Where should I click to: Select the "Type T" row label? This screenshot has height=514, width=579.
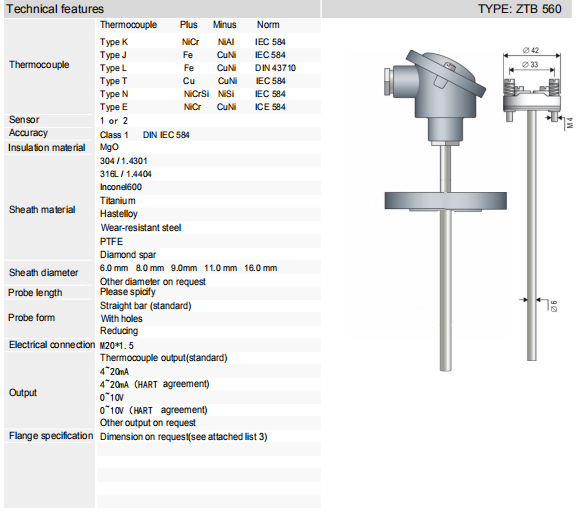point(113,81)
